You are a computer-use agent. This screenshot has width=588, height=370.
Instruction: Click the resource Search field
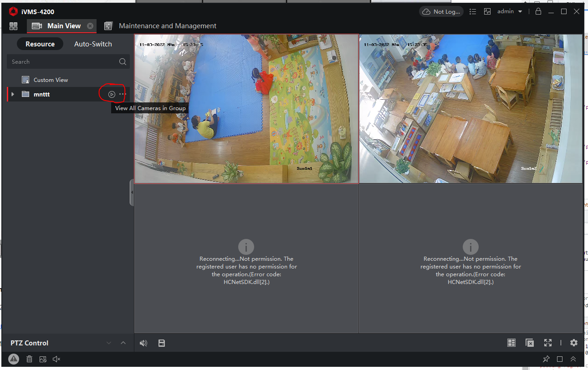[64, 62]
